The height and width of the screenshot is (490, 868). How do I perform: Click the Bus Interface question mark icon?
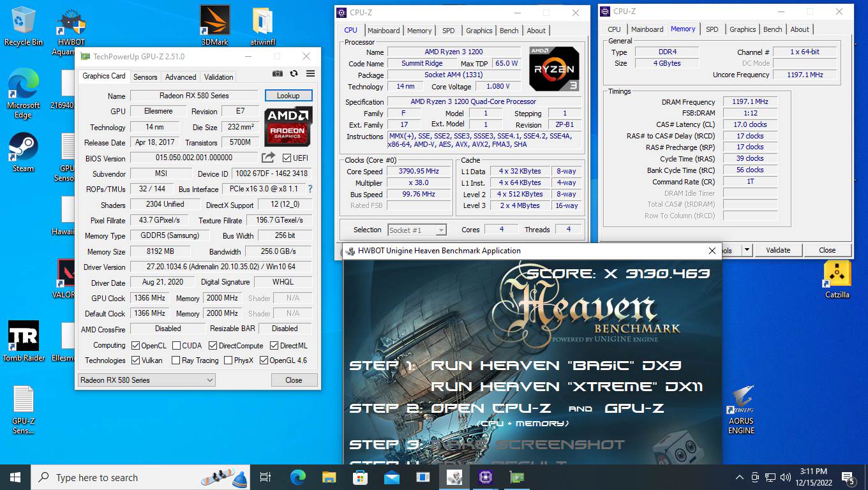click(x=310, y=189)
